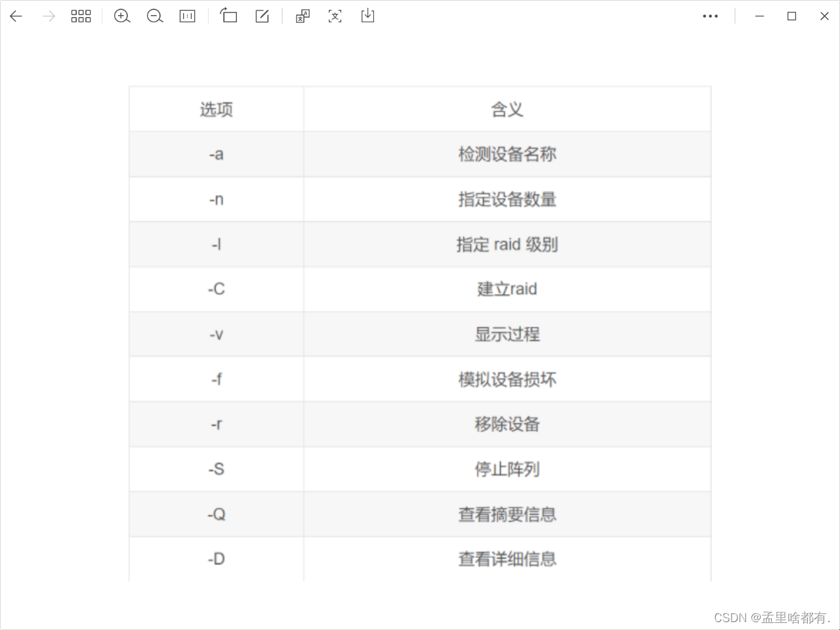Extract text with OCR icon
The image size is (840, 630).
335,16
